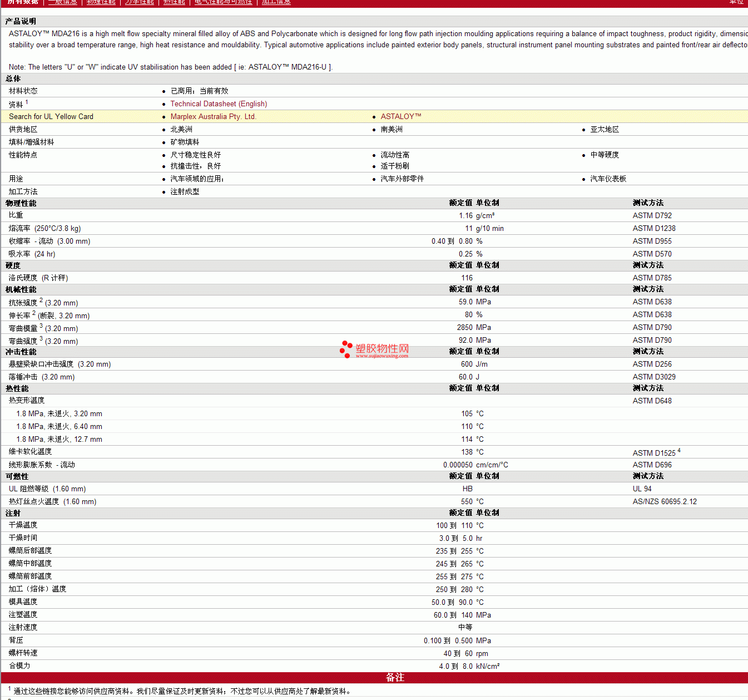Click the 悬壁梁缺口冲击强度 row label
This screenshot has width=748, height=700.
pyautogui.click(x=60, y=364)
